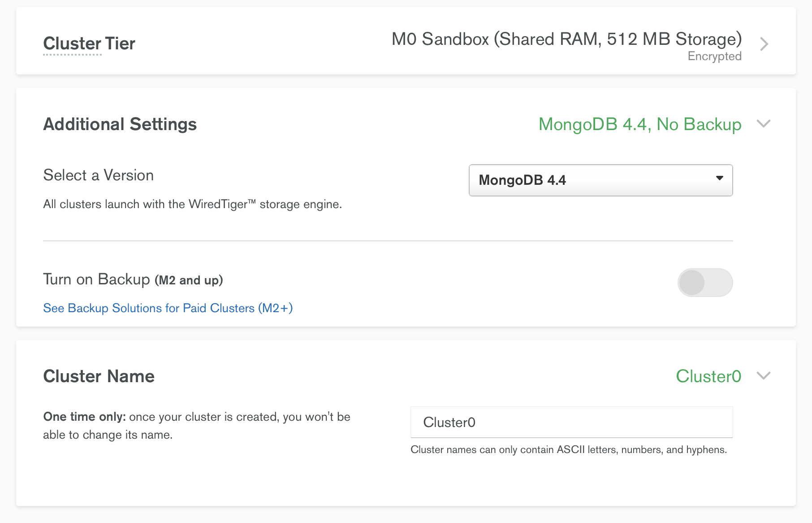Click the ASCII letters naming rule hint
Image resolution: width=812 pixels, height=523 pixels.
[569, 449]
